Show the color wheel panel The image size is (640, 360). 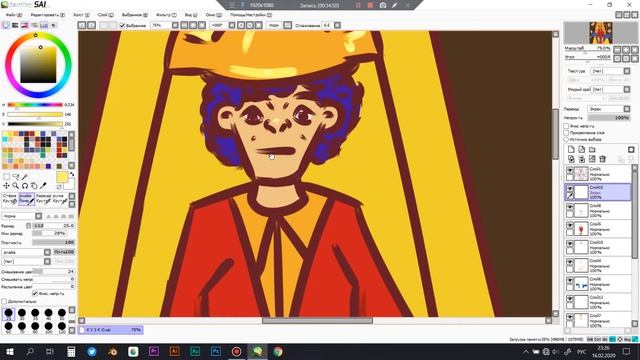tap(6, 25)
